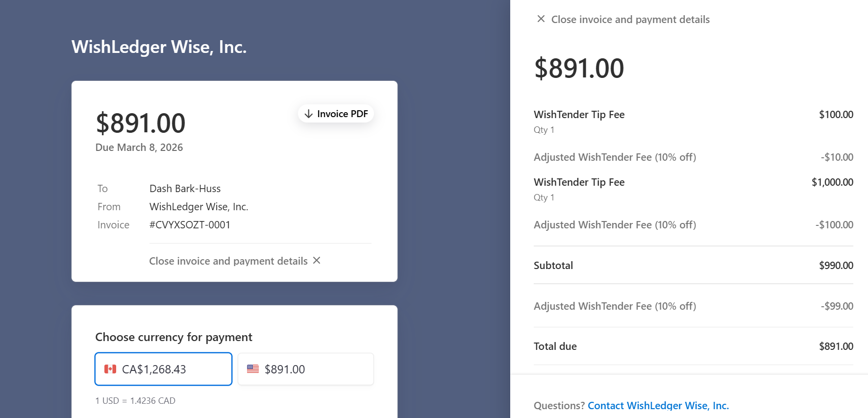Click the WishLedger Wise, Inc. page heading
This screenshot has width=868, height=418.
pyautogui.click(x=159, y=47)
